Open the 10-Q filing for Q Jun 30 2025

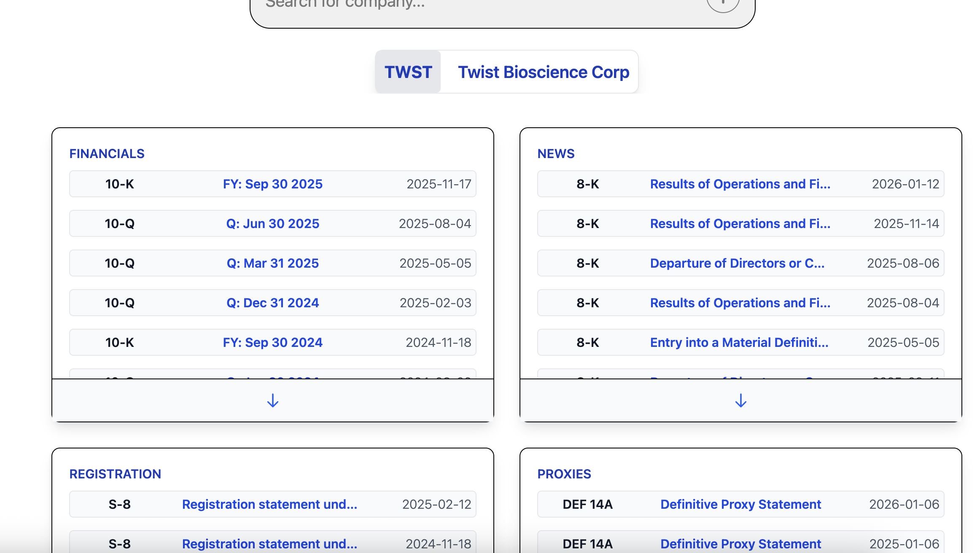tap(272, 223)
